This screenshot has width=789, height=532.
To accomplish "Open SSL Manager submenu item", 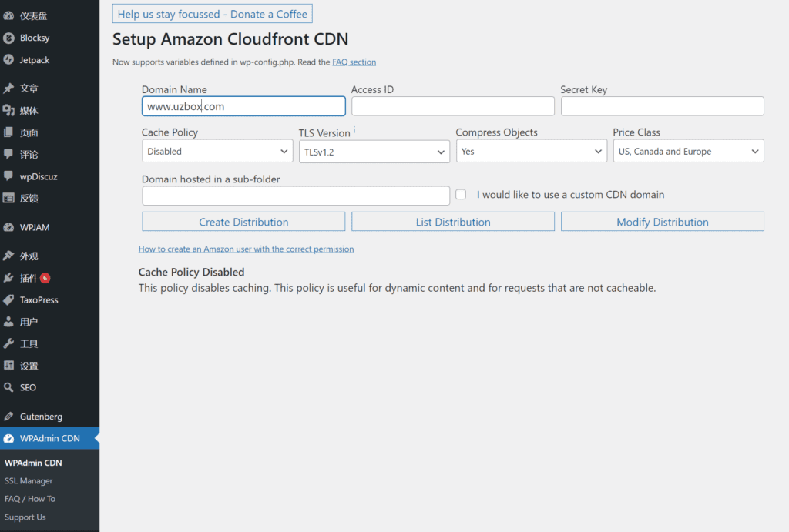I will click(29, 481).
